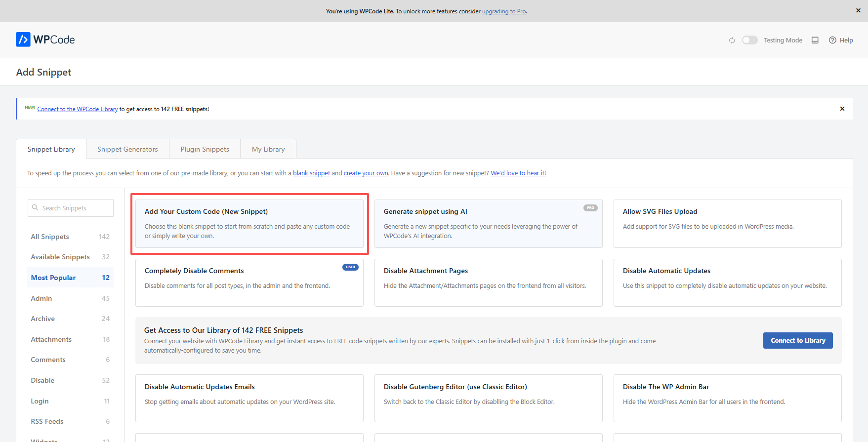Image resolution: width=868 pixels, height=442 pixels.
Task: Choose Disable Automatic Updates snippet
Action: click(x=728, y=282)
